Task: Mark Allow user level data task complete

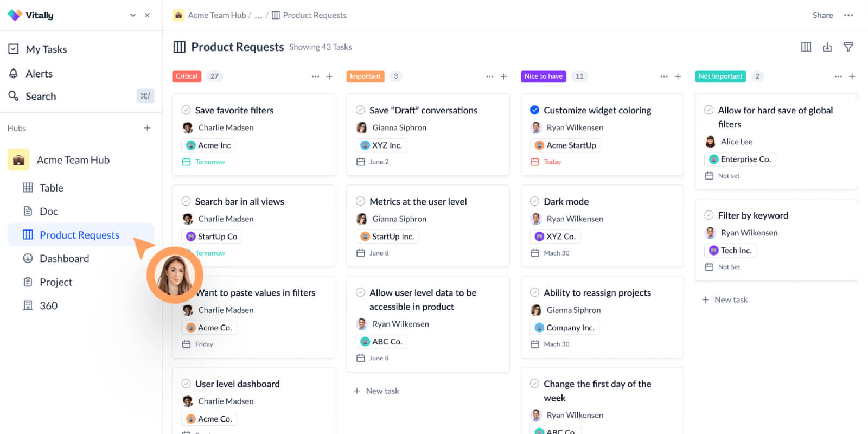Action: point(360,292)
